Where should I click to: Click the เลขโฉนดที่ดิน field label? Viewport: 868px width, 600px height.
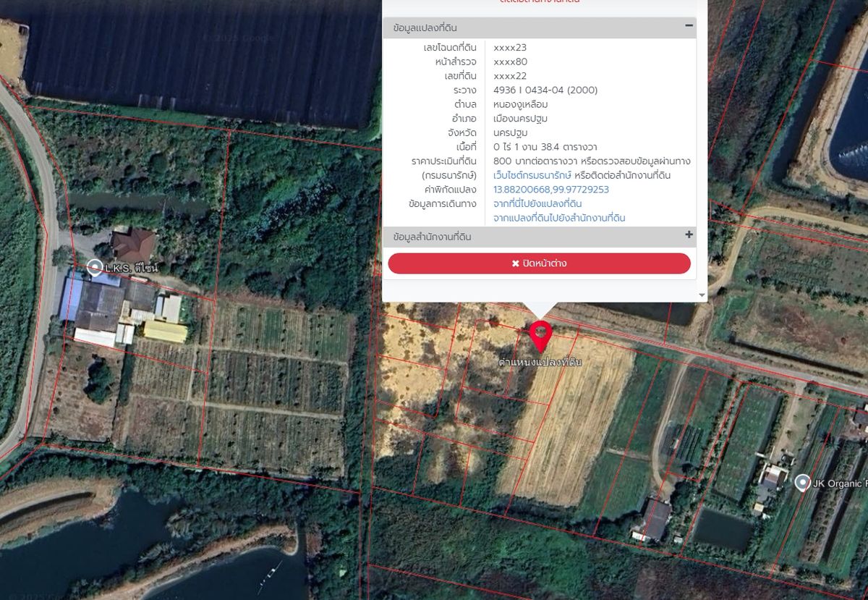[450, 48]
